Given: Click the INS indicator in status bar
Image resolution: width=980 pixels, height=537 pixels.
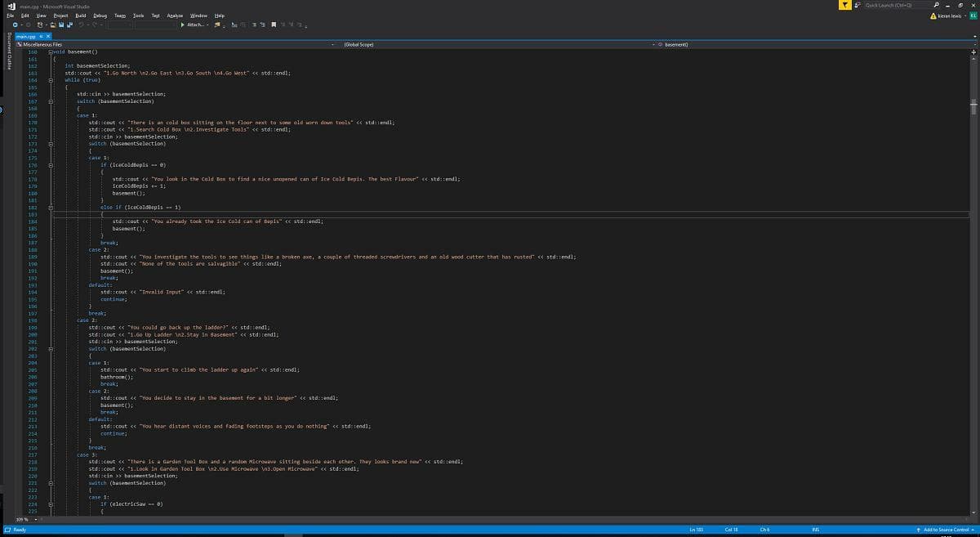Looking at the screenshot, I should click(x=815, y=530).
